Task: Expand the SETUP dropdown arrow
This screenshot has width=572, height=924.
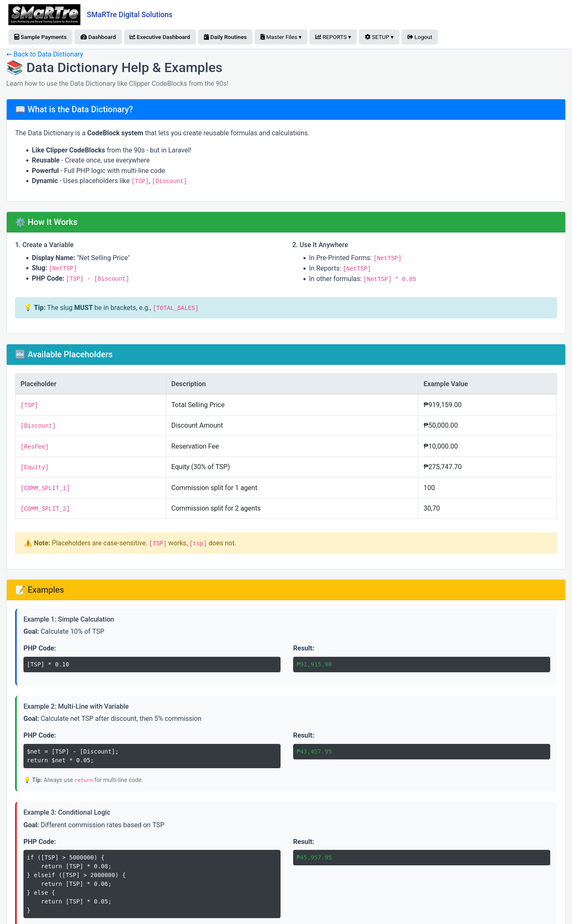Action: pyautogui.click(x=392, y=37)
